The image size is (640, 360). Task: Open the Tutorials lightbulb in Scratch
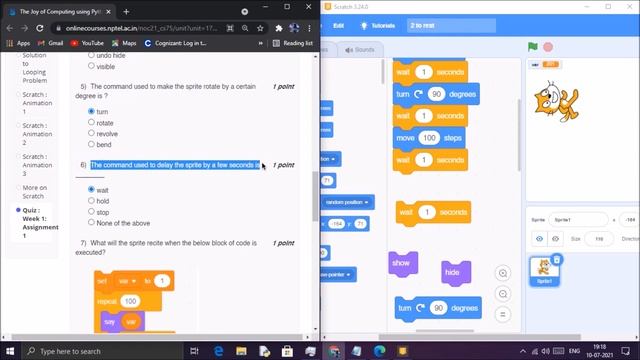(378, 26)
